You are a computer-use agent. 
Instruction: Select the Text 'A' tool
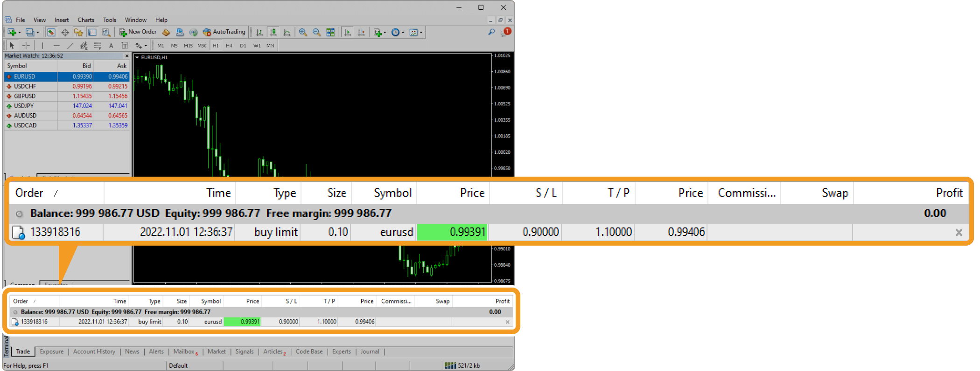point(111,45)
